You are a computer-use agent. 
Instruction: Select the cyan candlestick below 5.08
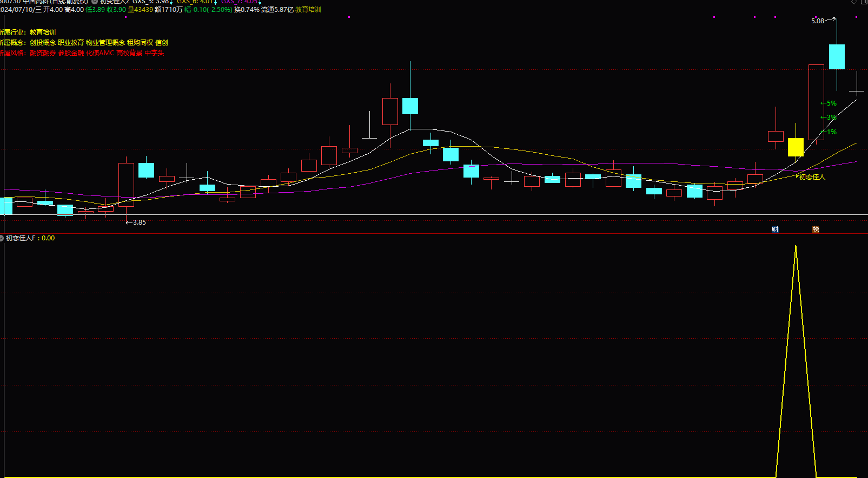point(837,57)
